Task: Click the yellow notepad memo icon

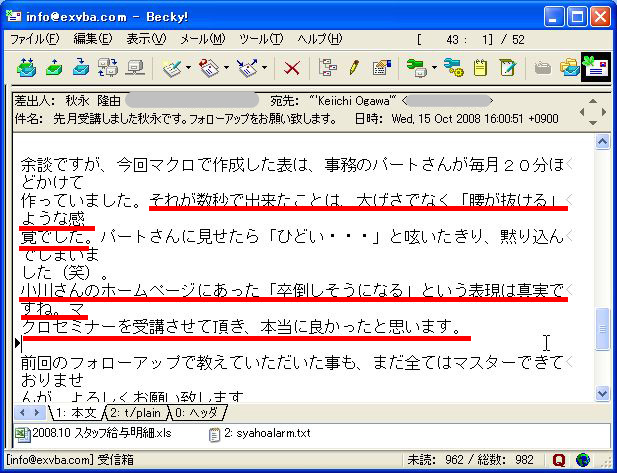Action: (x=480, y=67)
